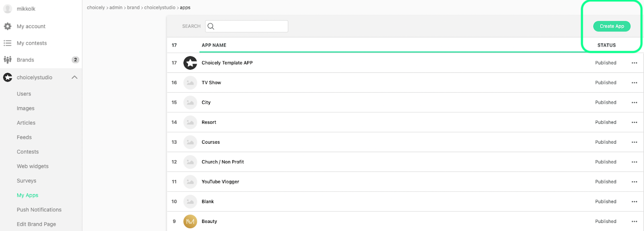Image resolution: width=644 pixels, height=231 pixels.
Task: Collapse the choicelystudio sidebar section chevron
Action: 74,77
